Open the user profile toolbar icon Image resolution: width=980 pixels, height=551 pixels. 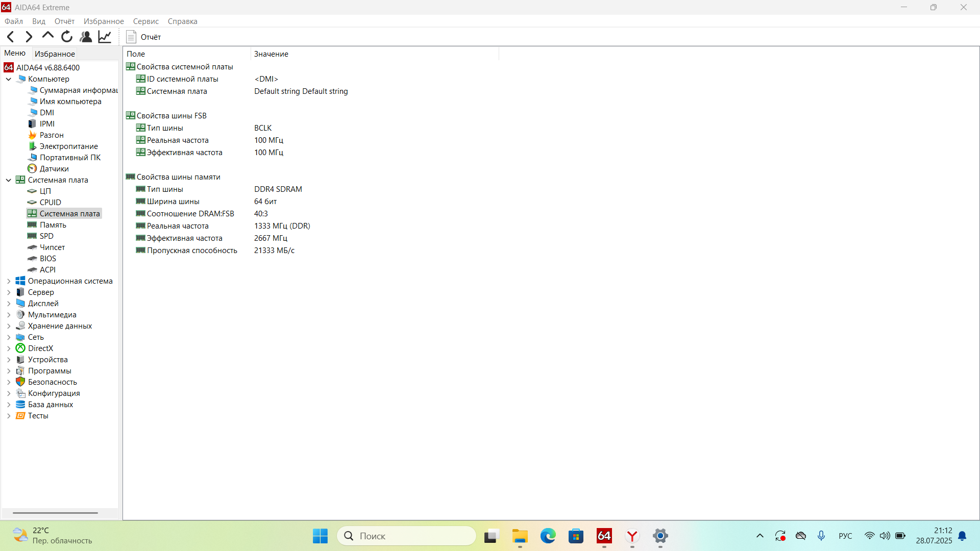[x=86, y=37]
